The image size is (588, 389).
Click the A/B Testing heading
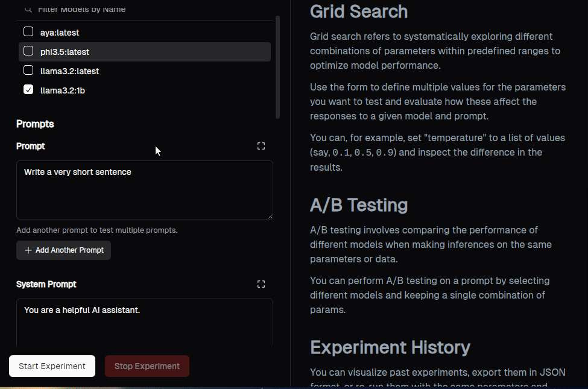(358, 205)
